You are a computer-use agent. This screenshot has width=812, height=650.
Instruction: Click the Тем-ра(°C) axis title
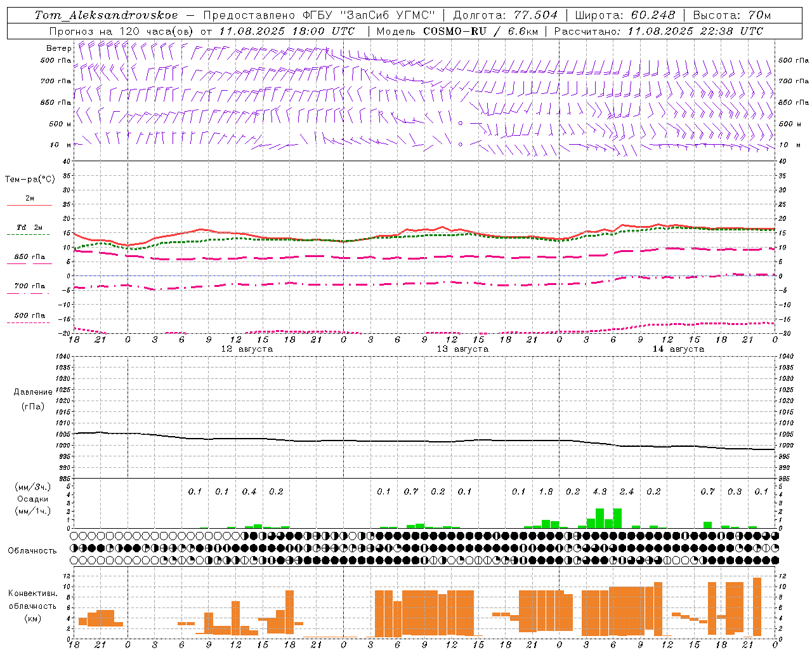pos(30,179)
